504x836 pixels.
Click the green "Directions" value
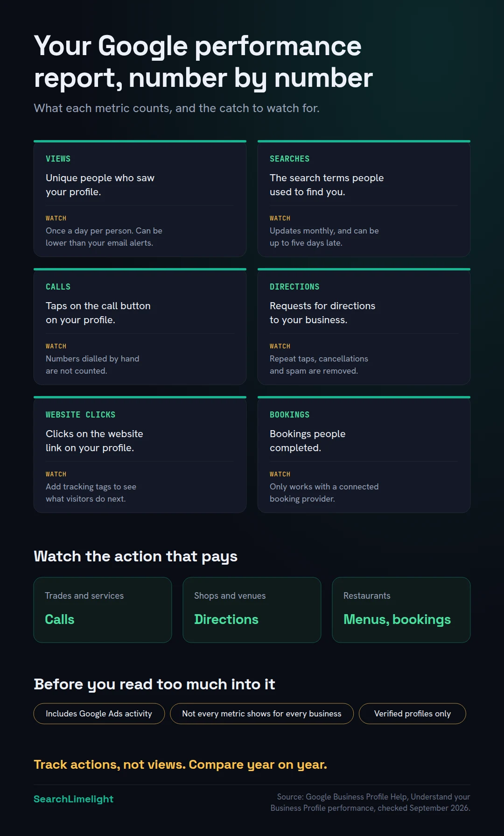tap(226, 619)
